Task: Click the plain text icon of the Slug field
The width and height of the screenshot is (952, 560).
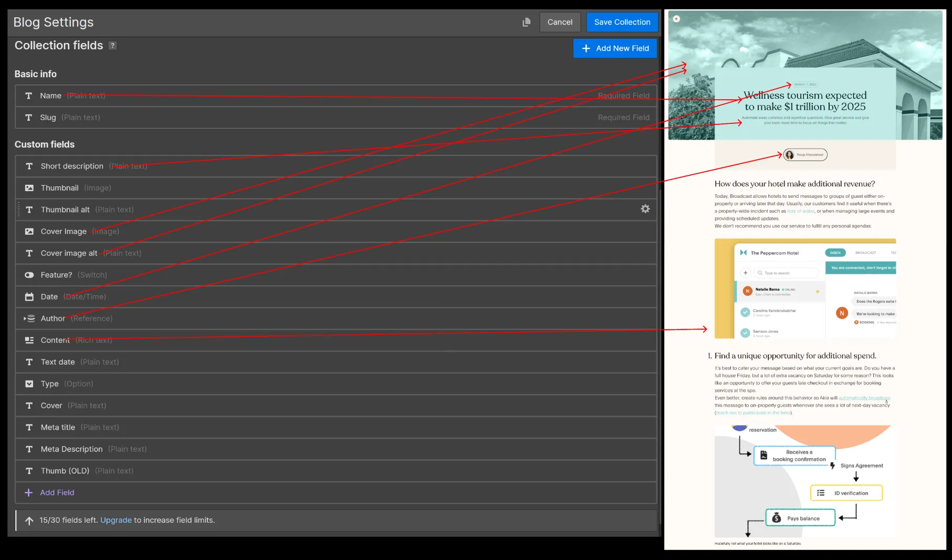Action: coord(29,118)
